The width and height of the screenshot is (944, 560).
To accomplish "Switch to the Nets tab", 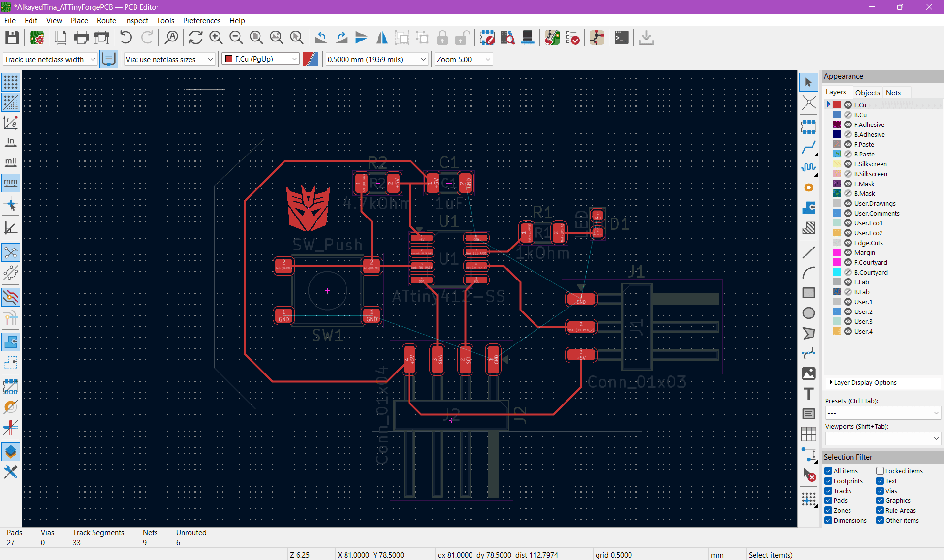I will pyautogui.click(x=894, y=93).
